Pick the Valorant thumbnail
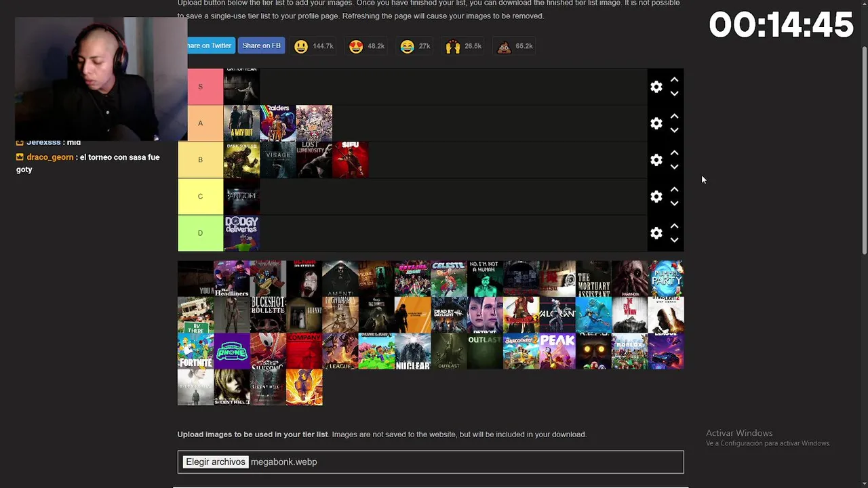The height and width of the screenshot is (488, 868). [x=557, y=315]
